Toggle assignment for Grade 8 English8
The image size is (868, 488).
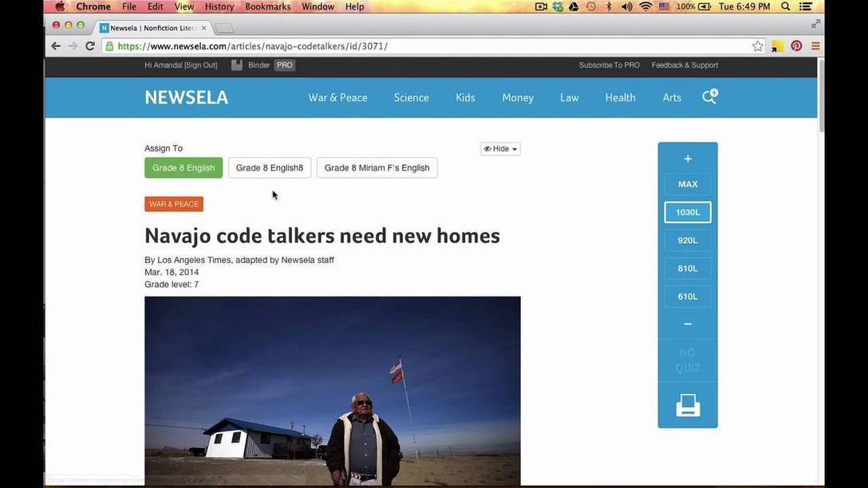[270, 168]
